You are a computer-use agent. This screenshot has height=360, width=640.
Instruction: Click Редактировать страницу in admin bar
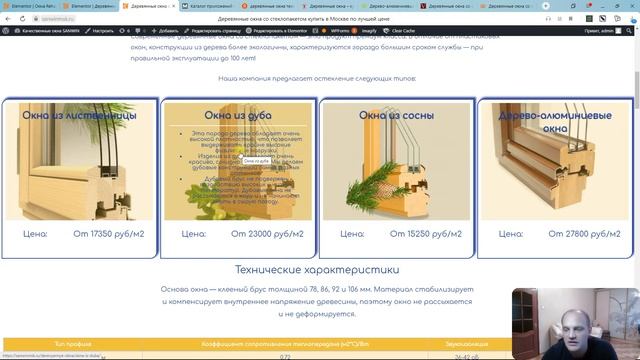click(212, 31)
